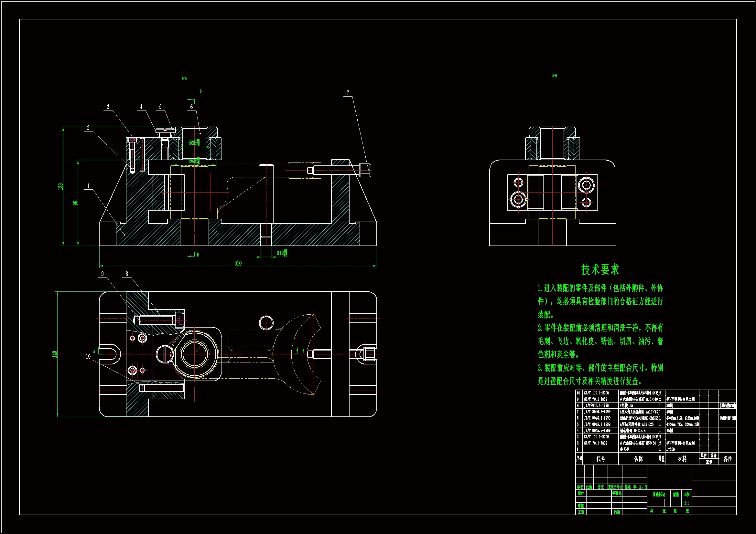This screenshot has height=534, width=756.
Task: Select the B-B section view label
Action: (x=555, y=76)
